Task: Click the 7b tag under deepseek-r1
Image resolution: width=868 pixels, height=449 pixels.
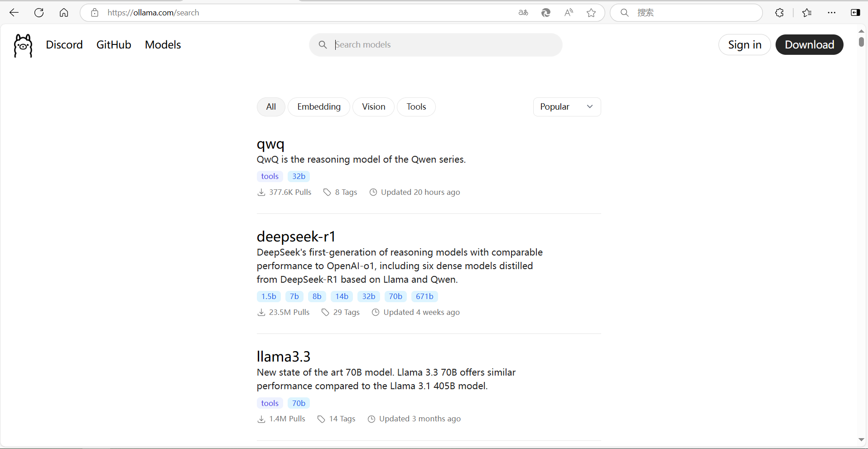Action: pos(294,296)
